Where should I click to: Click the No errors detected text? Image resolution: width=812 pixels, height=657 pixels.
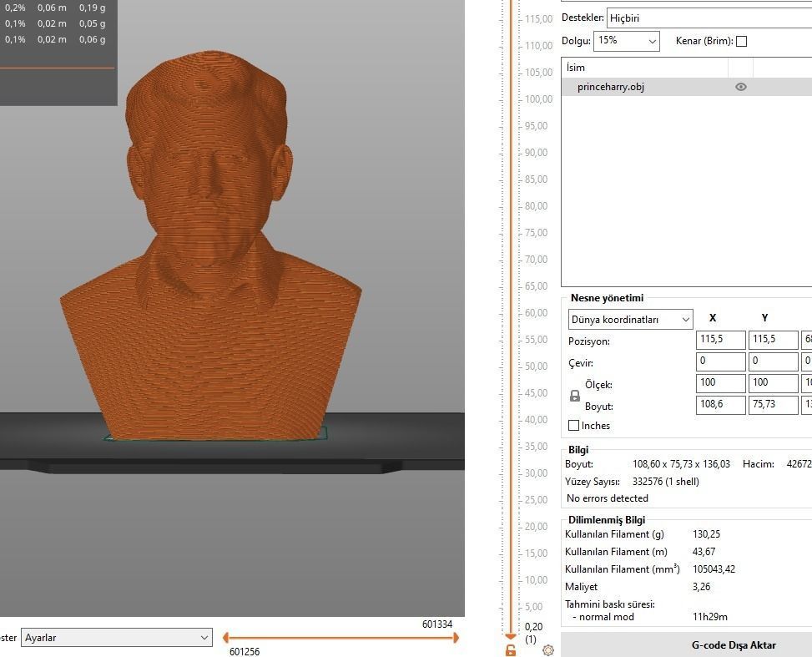point(608,498)
